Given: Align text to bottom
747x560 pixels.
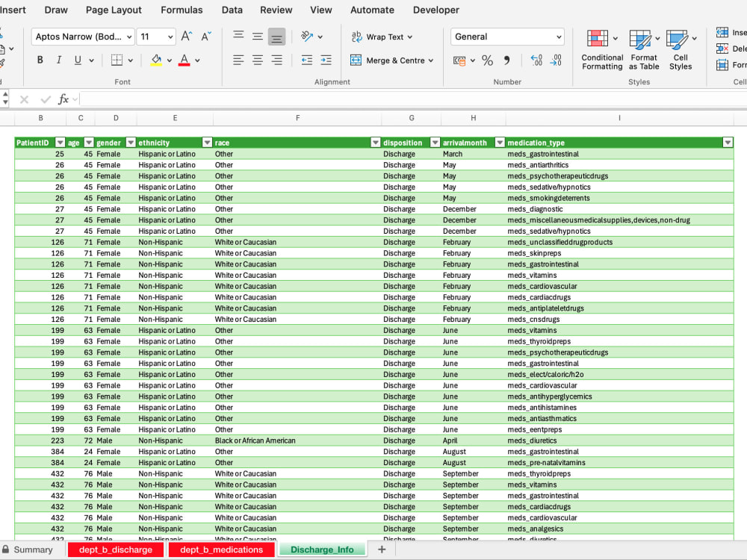Looking at the screenshot, I should point(277,37).
